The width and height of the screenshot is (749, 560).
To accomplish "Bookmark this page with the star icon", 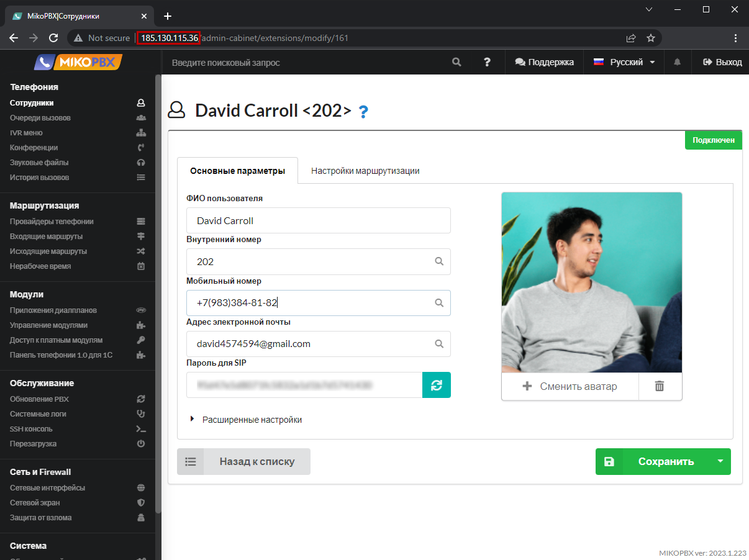I will click(x=650, y=38).
